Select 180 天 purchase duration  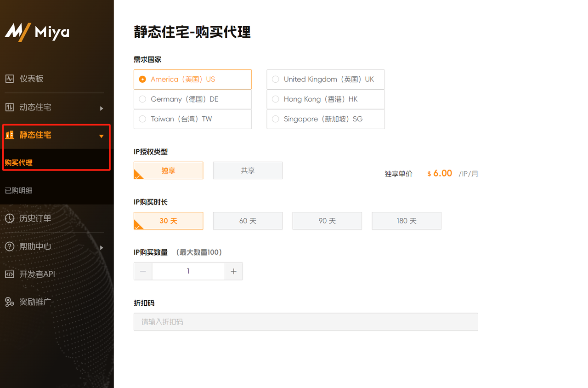(407, 221)
